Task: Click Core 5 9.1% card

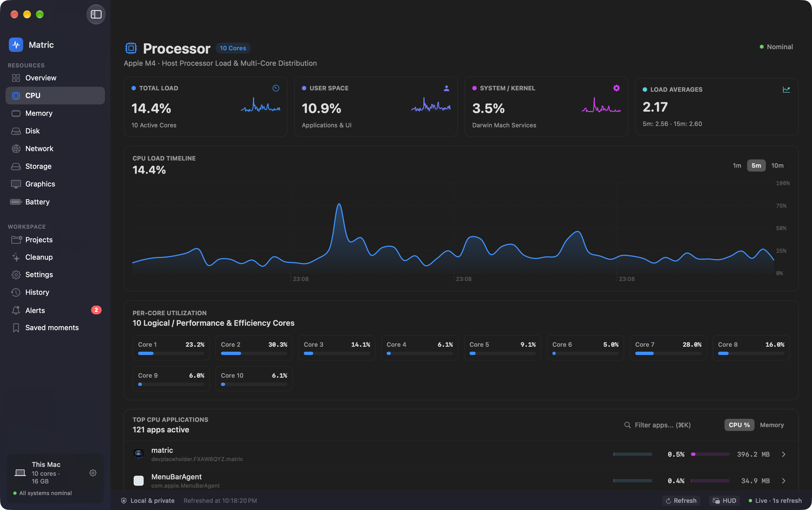Action: 502,348
